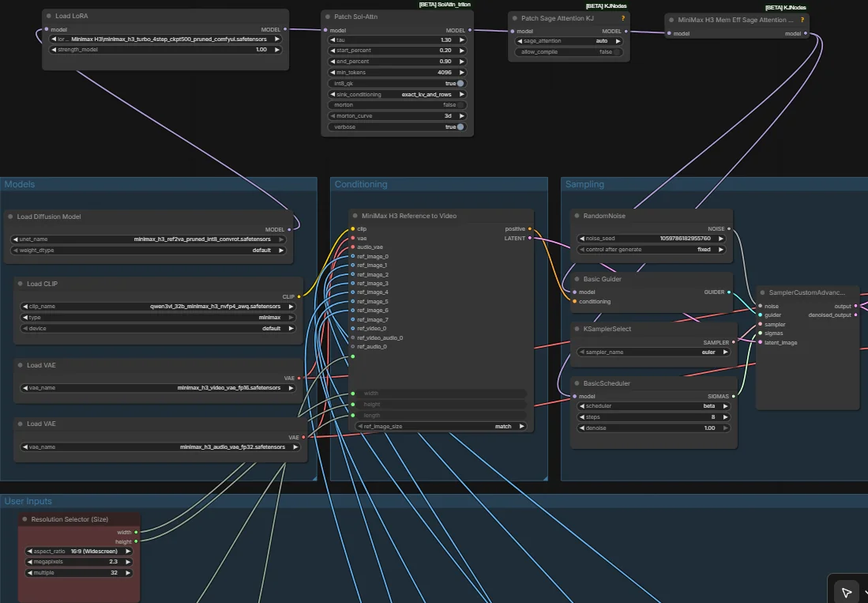This screenshot has height=603, width=868.
Task: Increase the denoise value arrow
Action: 725,428
